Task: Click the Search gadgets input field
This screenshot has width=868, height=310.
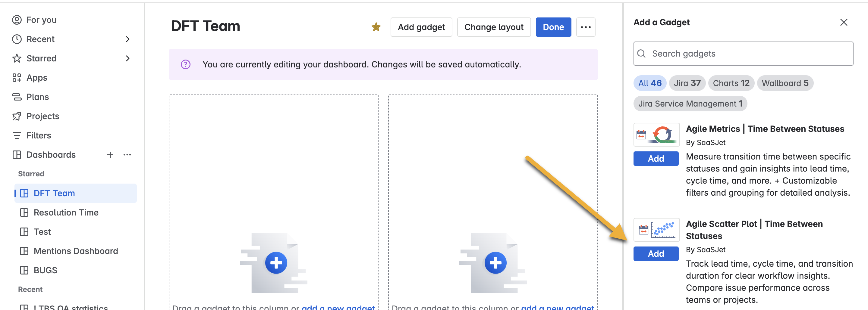Action: point(741,54)
